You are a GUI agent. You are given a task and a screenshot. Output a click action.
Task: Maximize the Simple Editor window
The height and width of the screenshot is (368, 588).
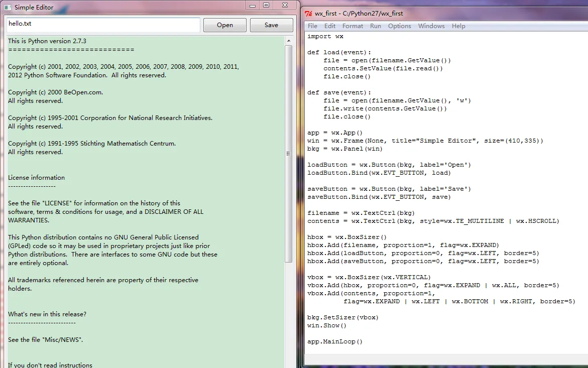(x=266, y=5)
